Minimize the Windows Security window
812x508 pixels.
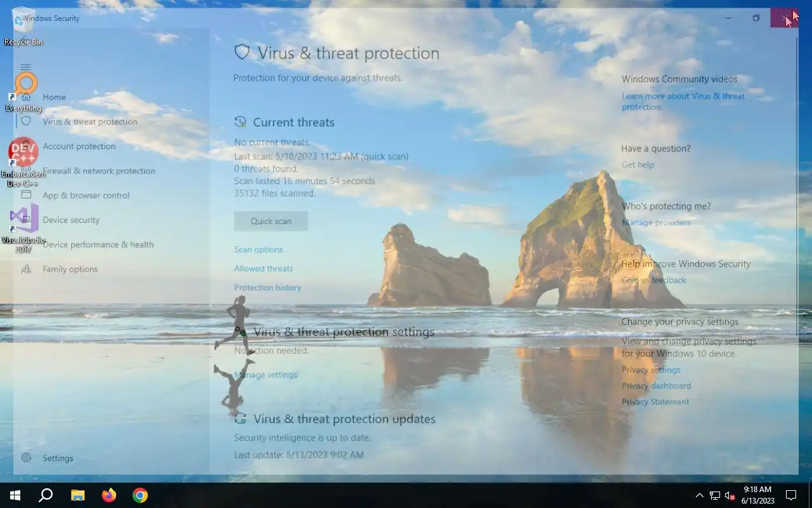728,18
